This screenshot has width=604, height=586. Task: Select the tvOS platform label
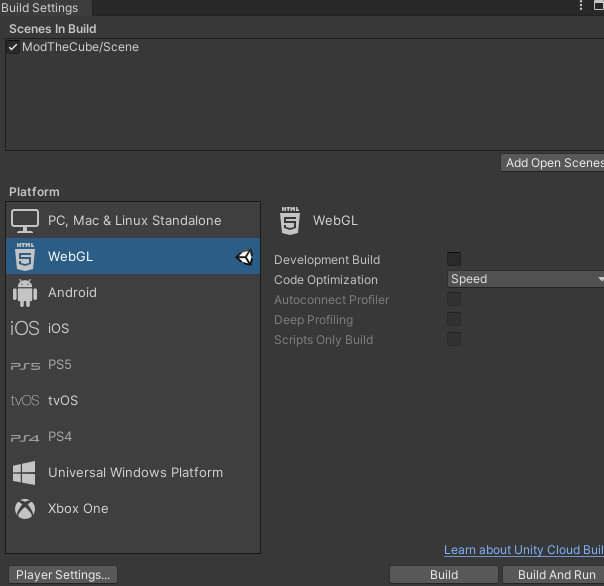(x=63, y=401)
